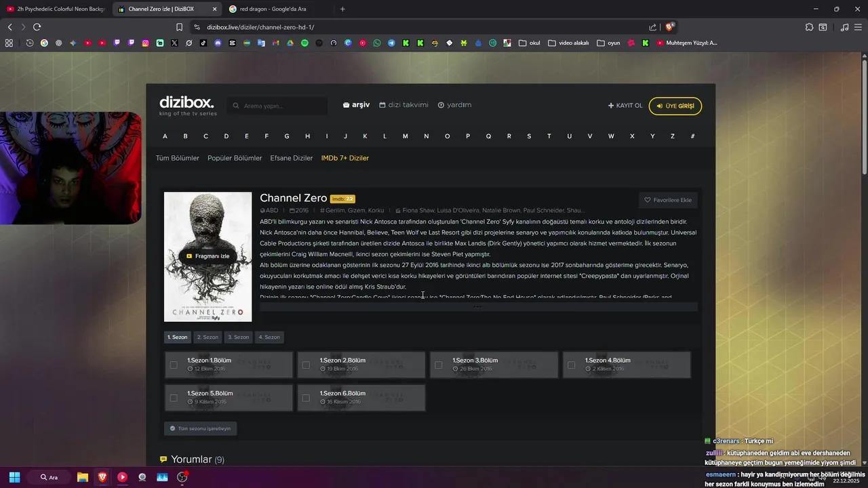Open the browser hamburger menu
The image size is (868, 488).
pyautogui.click(x=859, y=27)
